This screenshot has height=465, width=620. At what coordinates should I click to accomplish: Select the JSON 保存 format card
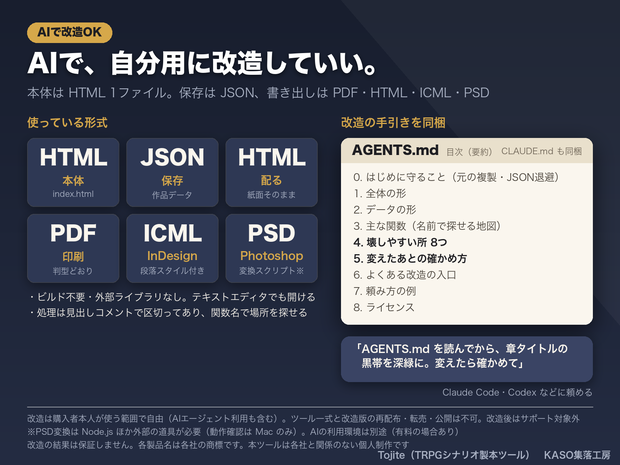(x=172, y=172)
